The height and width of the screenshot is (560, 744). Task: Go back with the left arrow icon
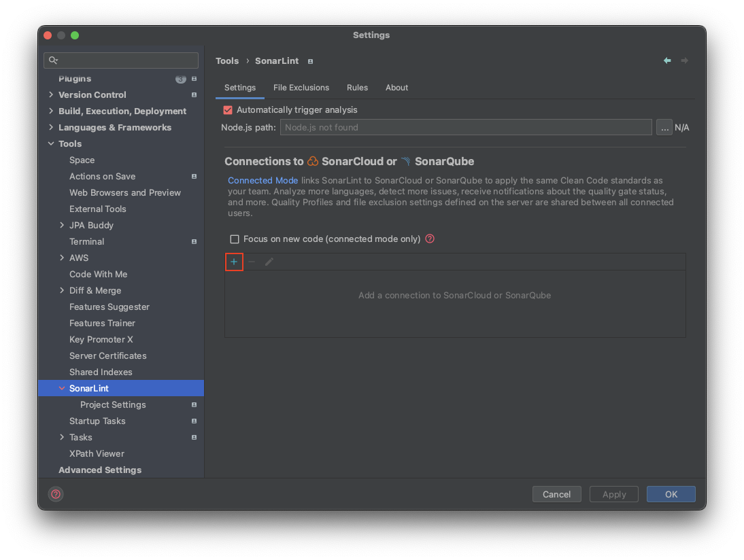point(667,60)
